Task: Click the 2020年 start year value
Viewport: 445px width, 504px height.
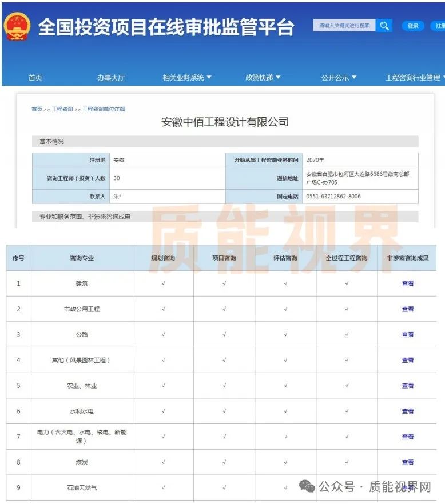Action: pos(315,160)
